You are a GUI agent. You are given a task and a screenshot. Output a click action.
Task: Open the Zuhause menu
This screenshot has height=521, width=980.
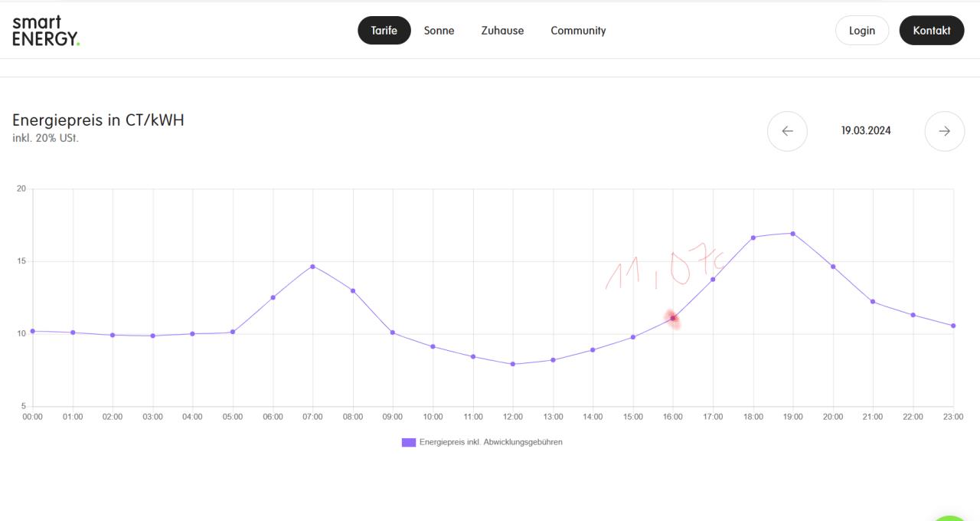click(502, 31)
